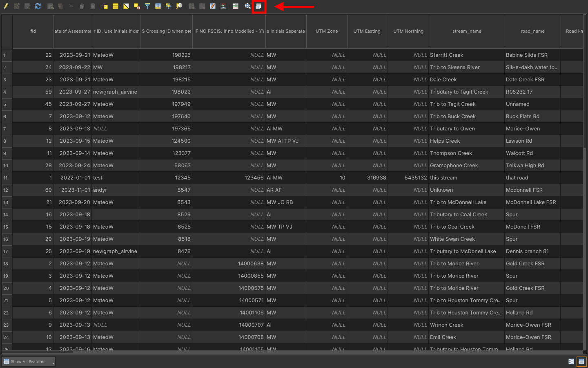Click the invert selection icon
Viewport: 588px width, 368px height.
point(126,6)
